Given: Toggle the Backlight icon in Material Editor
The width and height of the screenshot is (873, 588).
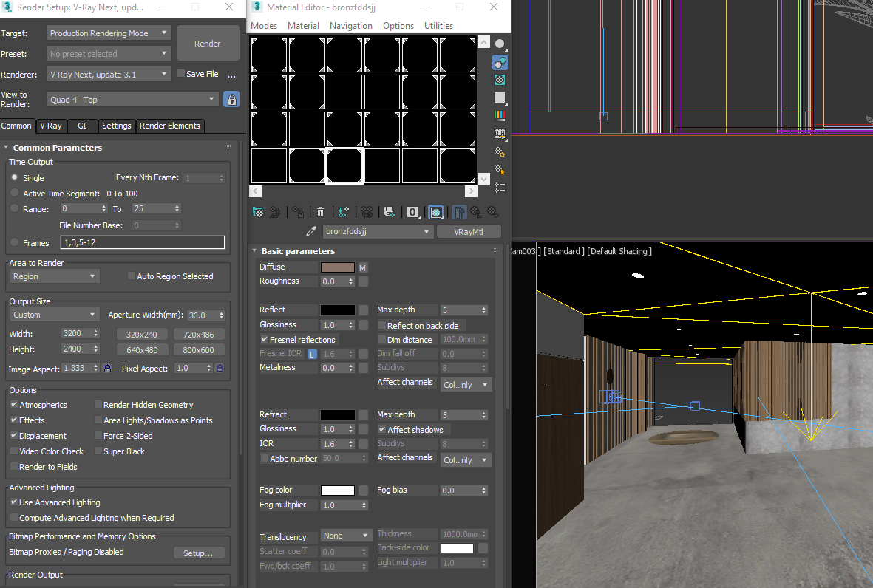Looking at the screenshot, I should point(500,62).
